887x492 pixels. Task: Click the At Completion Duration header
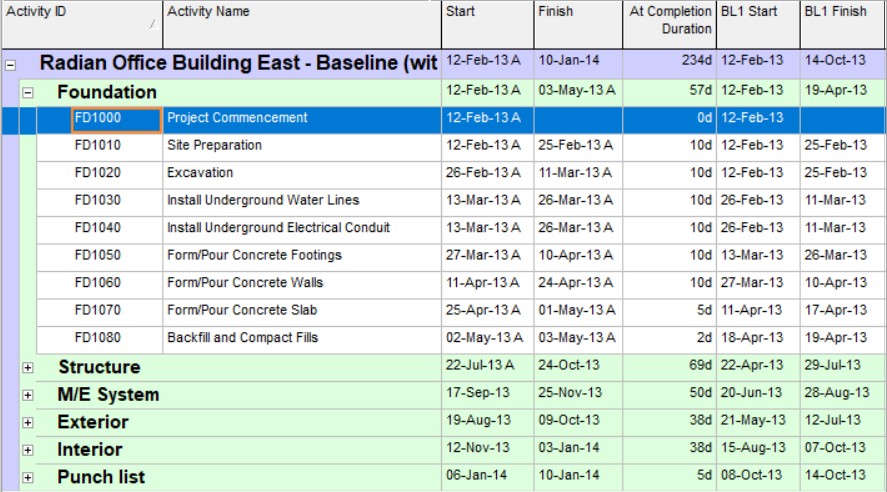[x=669, y=22]
